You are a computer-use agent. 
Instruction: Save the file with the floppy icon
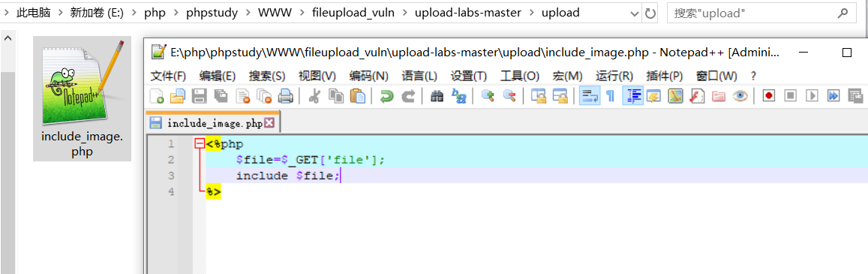tap(199, 96)
